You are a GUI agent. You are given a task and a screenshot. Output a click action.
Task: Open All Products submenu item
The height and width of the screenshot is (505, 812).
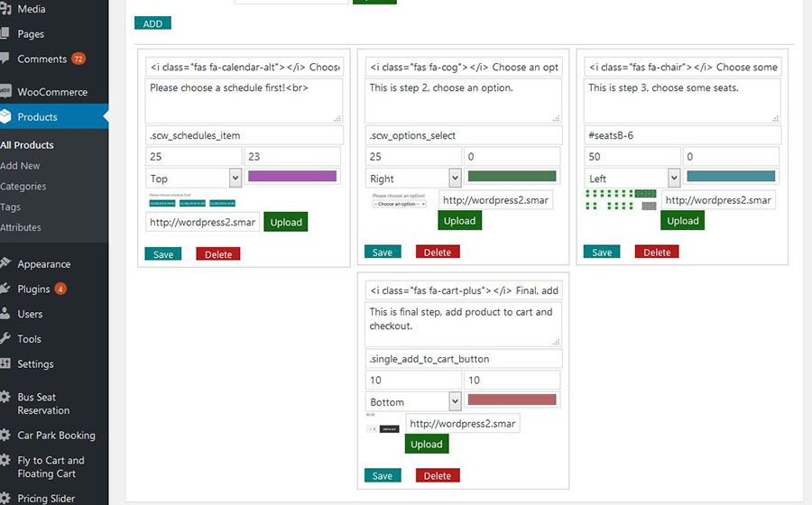click(x=27, y=145)
